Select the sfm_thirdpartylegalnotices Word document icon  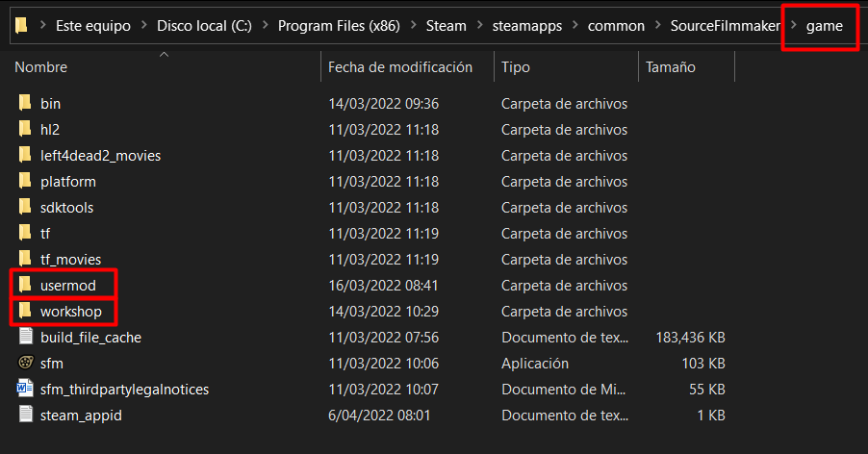coord(25,390)
